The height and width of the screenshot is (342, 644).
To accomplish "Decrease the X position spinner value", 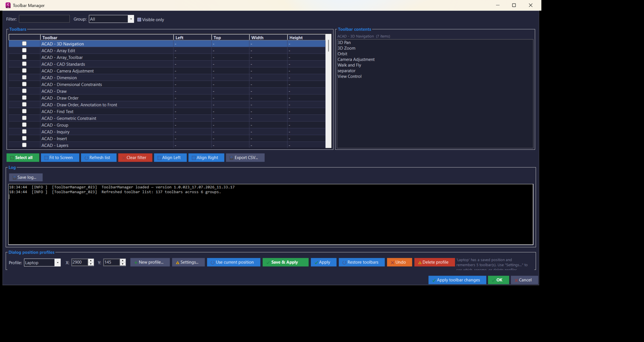I will pos(91,264).
